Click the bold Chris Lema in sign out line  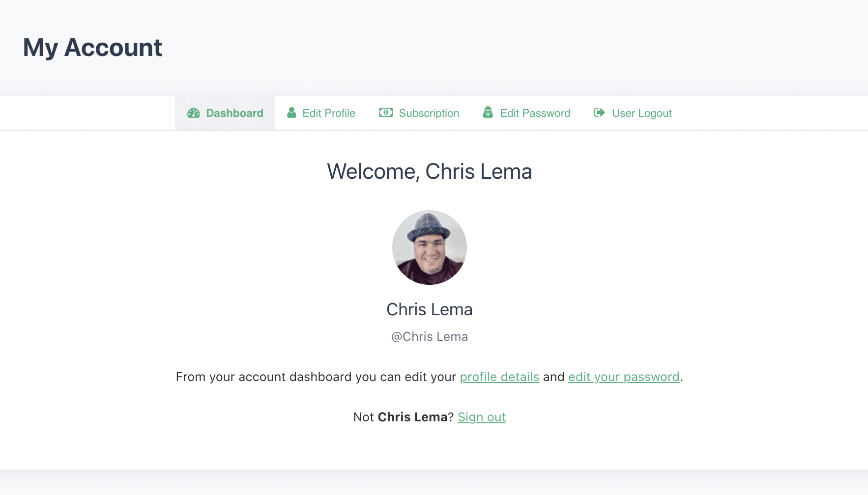(x=413, y=417)
